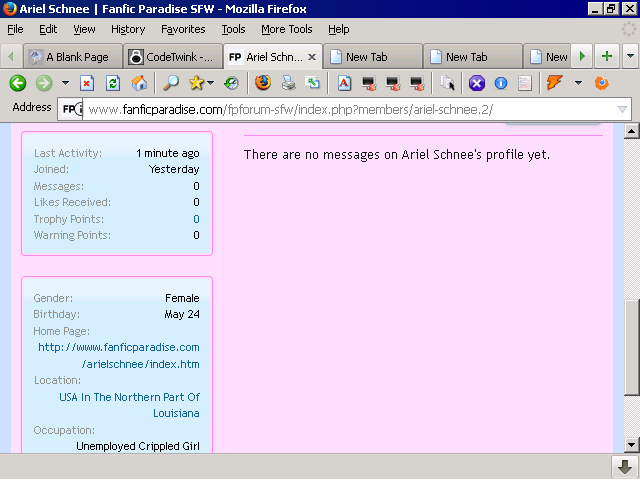Click the green Forward arrow button
Screen dimensions: 640x480
44,83
